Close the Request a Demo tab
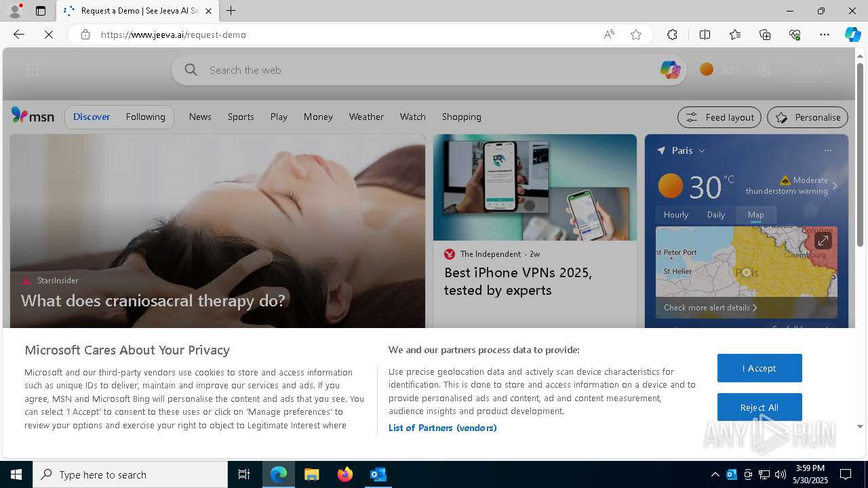 tap(208, 11)
